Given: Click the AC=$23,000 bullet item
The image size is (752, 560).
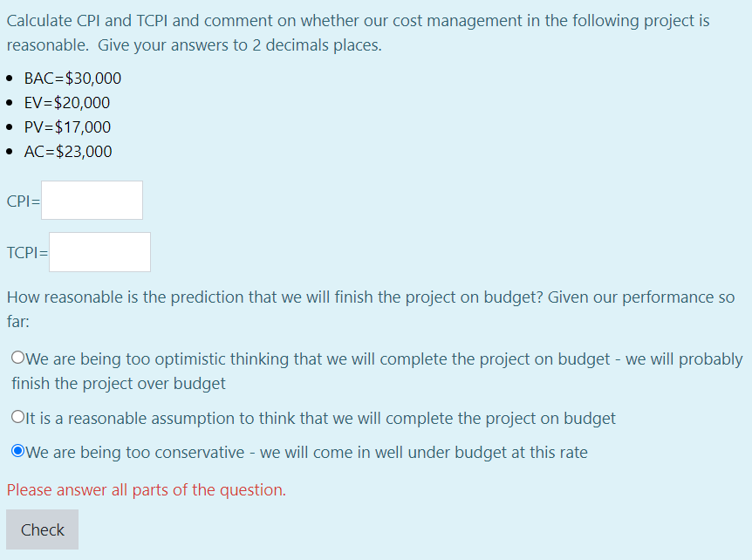Looking at the screenshot, I should click(x=68, y=151).
